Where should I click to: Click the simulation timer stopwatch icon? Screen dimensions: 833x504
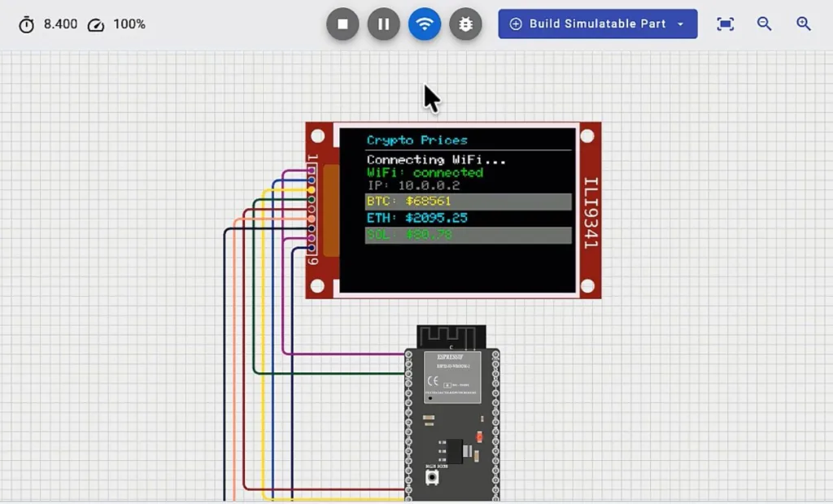[26, 24]
